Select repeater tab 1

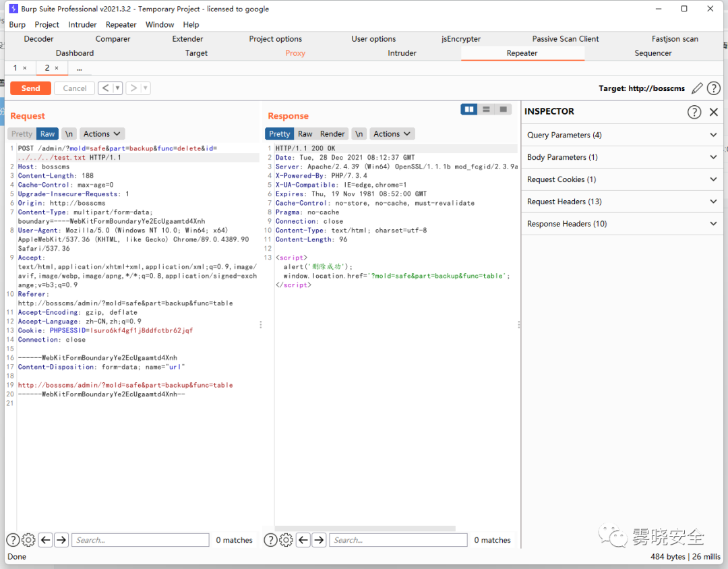(x=15, y=68)
